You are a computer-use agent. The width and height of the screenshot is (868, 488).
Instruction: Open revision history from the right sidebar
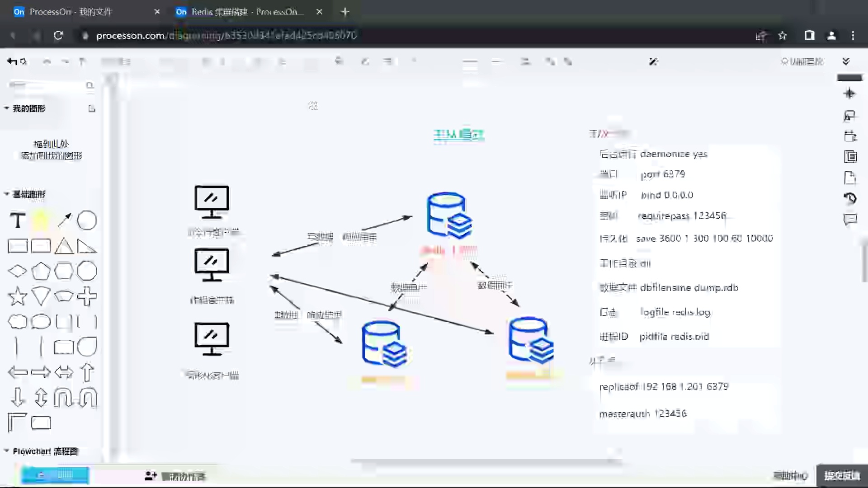[850, 198]
